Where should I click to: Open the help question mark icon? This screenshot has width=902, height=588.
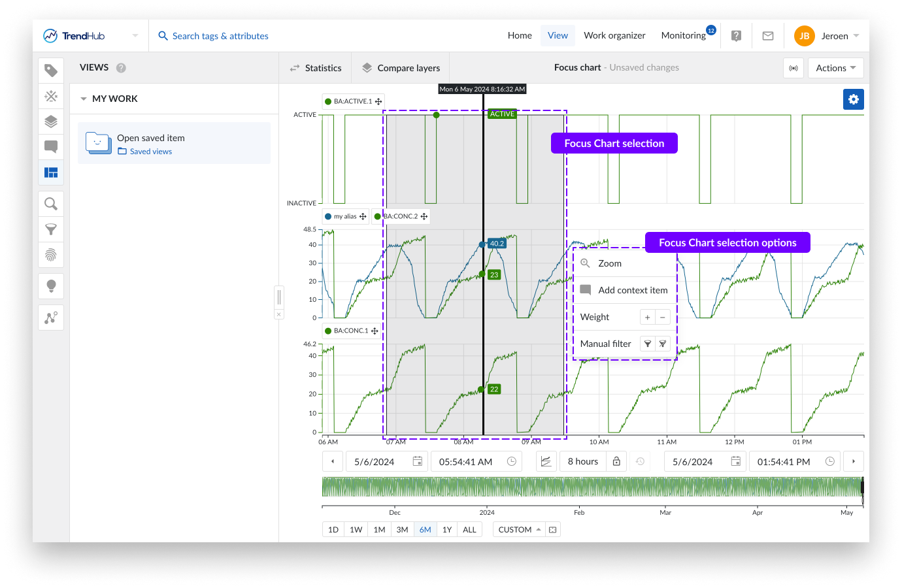tap(736, 36)
